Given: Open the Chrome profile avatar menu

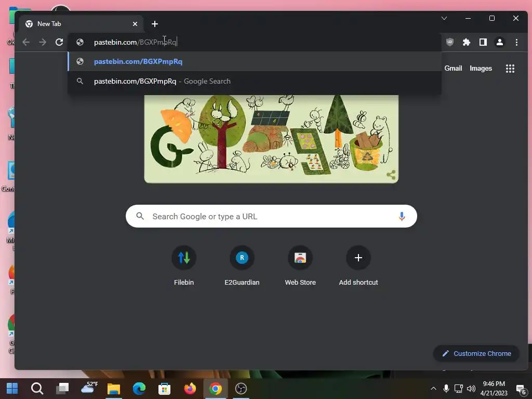Looking at the screenshot, I should coord(500,42).
